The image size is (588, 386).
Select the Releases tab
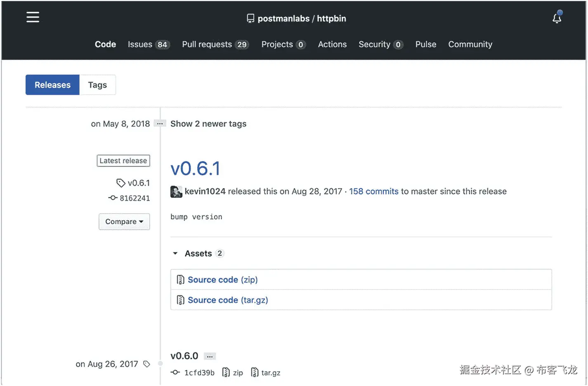[52, 85]
